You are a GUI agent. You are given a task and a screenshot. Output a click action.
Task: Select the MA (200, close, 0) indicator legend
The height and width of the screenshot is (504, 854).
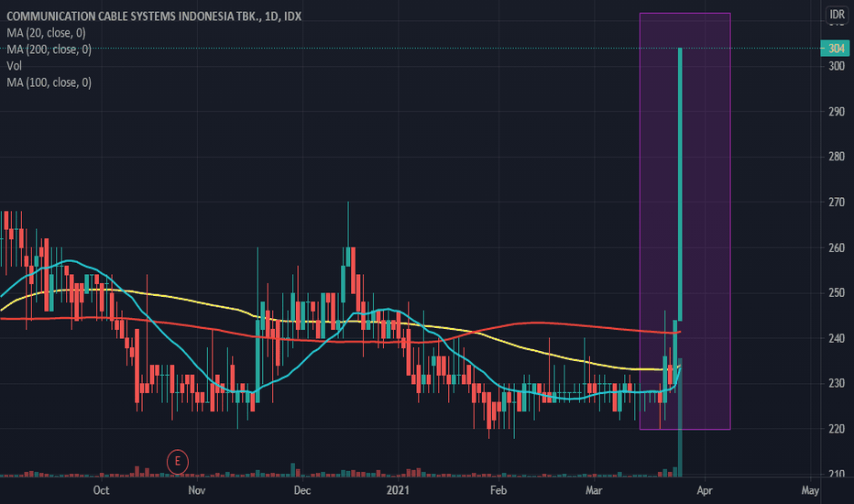pos(49,49)
